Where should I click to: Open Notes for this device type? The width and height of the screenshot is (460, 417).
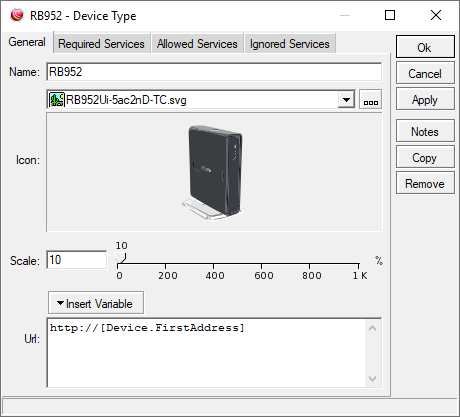click(425, 131)
